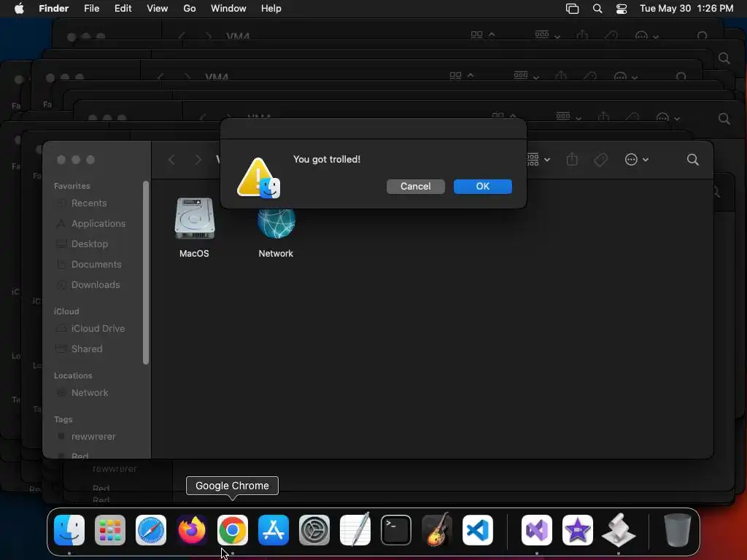This screenshot has height=560, width=747.
Task: Open Visual Studio Code from the Dock
Action: [x=478, y=530]
